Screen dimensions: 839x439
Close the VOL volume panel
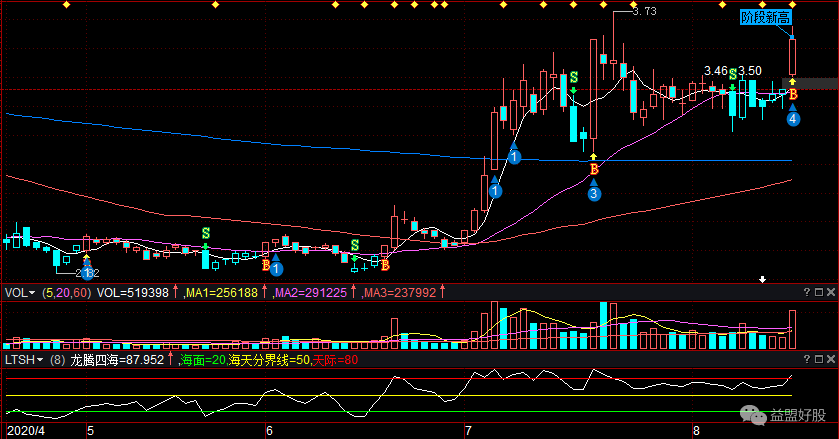click(x=832, y=292)
